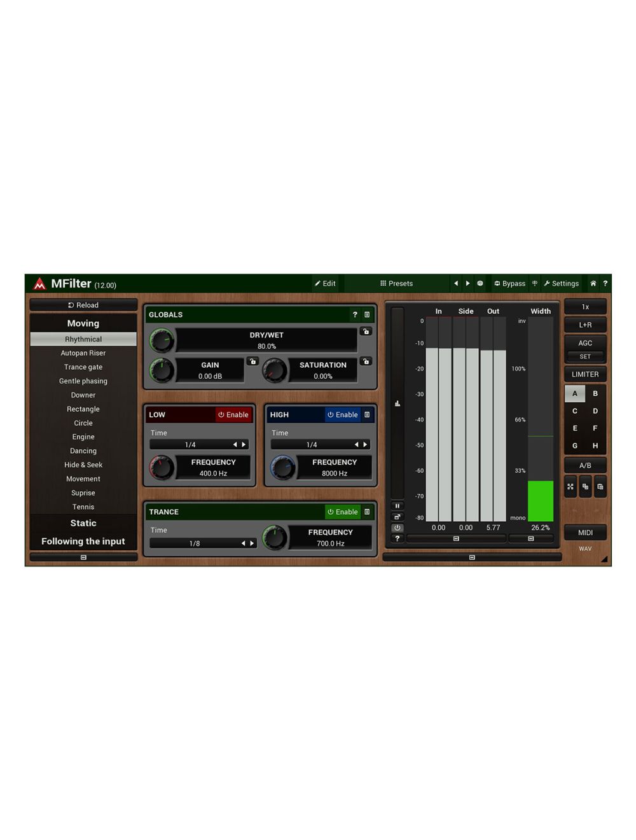
Task: Click the four-squares morphing icon near A/B
Action: [x=570, y=486]
